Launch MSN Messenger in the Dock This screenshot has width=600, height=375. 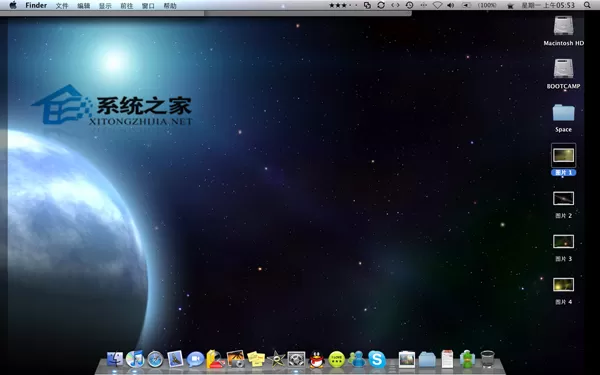pyautogui.click(x=357, y=360)
